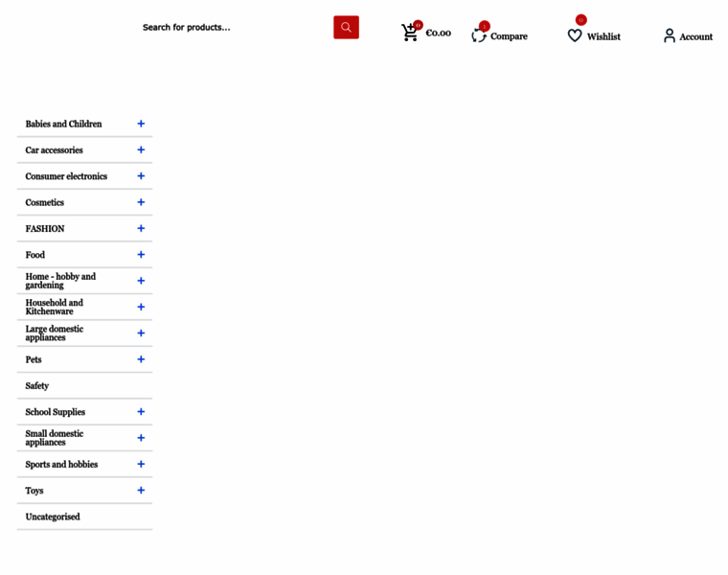Open the Compare link text
This screenshot has height=575, width=728.
509,36
